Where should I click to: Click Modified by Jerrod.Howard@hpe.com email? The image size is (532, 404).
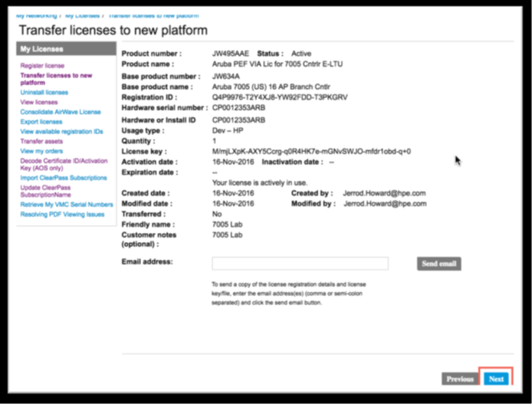click(x=385, y=204)
